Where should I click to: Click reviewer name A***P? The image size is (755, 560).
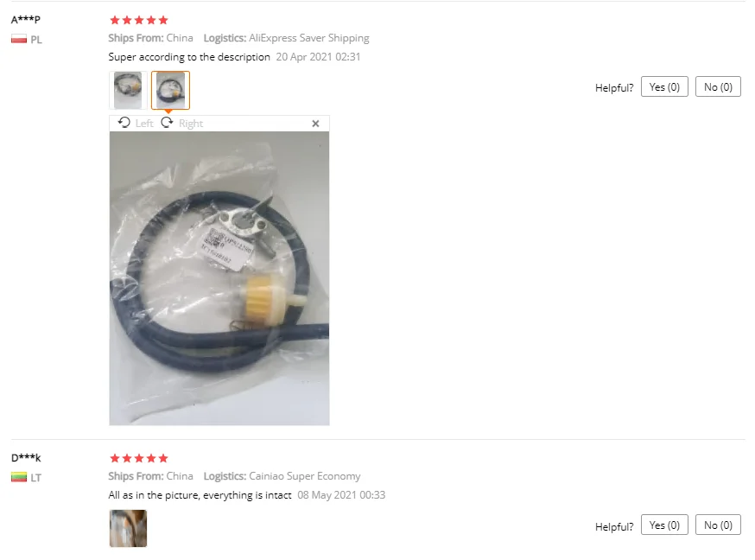coord(26,19)
